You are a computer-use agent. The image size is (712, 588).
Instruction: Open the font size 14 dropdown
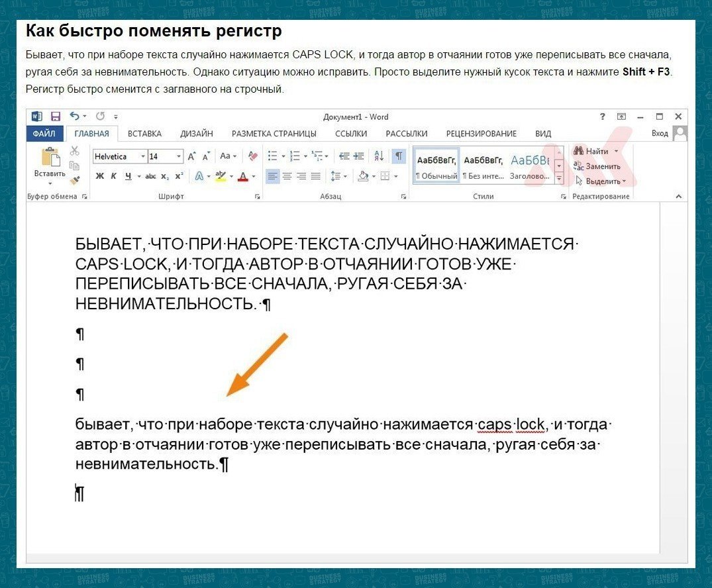tap(179, 157)
